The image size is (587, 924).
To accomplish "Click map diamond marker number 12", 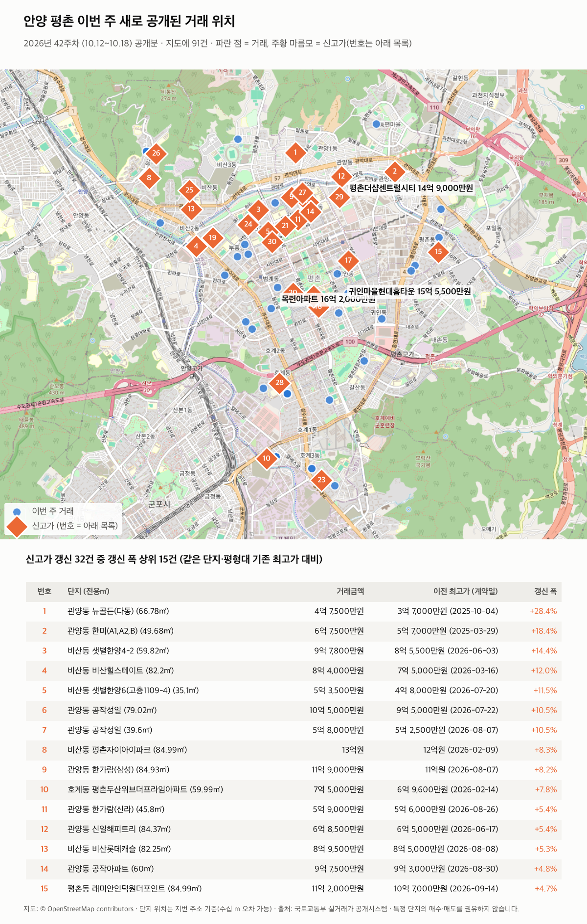I will (x=341, y=176).
